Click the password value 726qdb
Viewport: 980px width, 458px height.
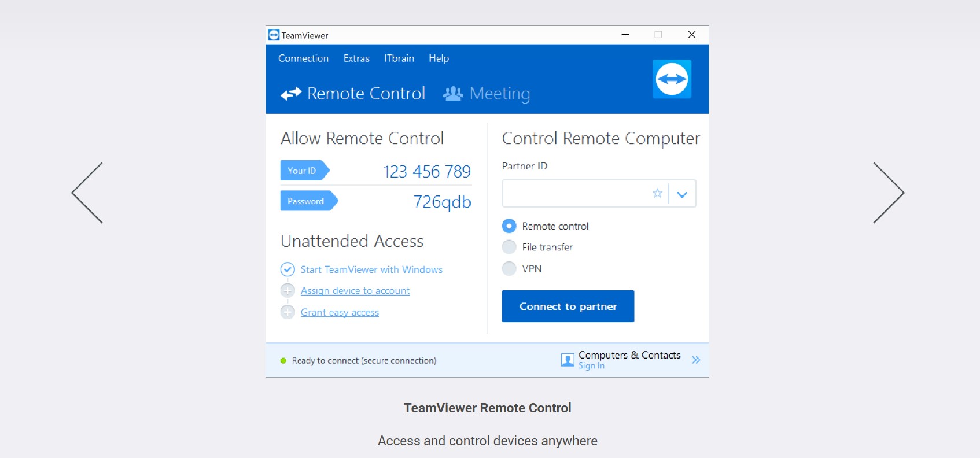443,202
